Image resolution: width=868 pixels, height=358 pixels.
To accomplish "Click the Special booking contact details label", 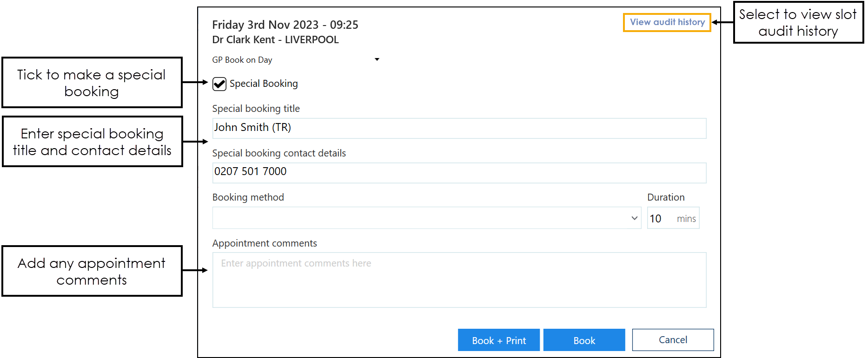I will coord(279,153).
